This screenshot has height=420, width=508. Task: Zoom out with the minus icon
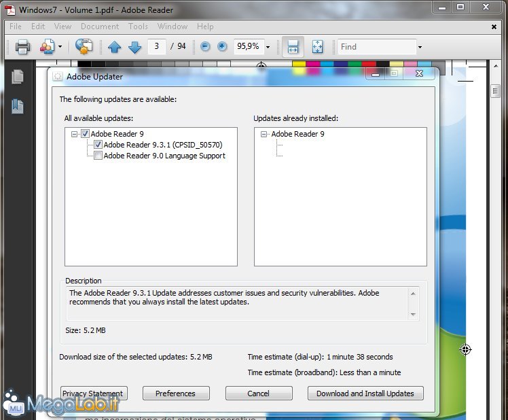[204, 47]
